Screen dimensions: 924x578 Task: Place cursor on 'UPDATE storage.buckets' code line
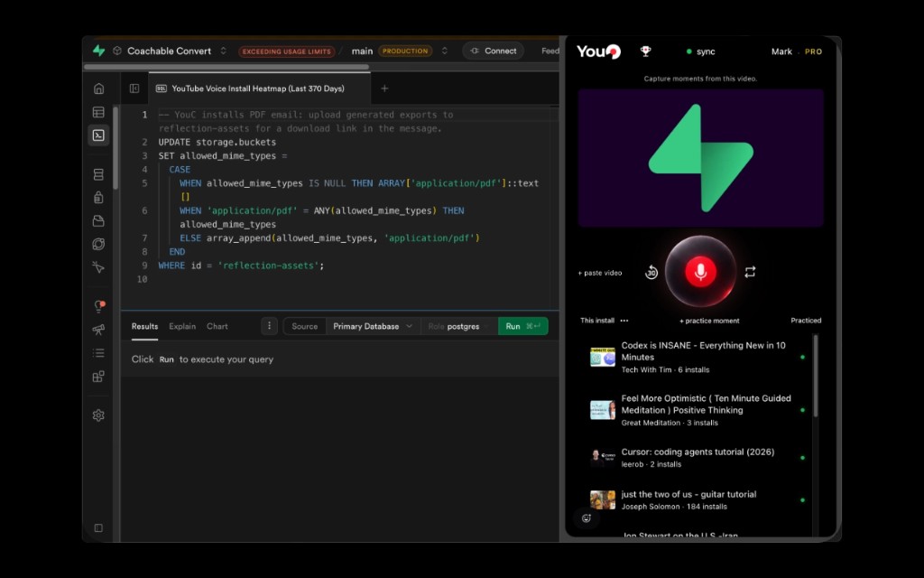[217, 142]
